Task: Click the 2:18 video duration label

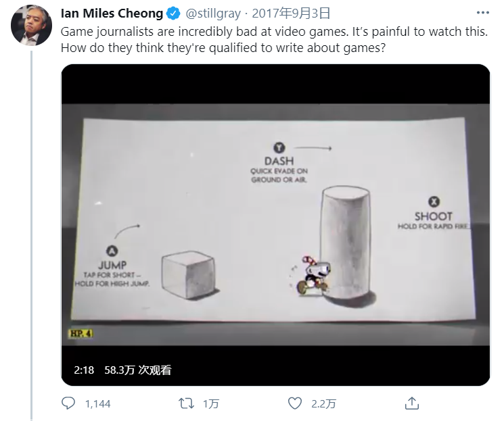Action: pyautogui.click(x=84, y=370)
